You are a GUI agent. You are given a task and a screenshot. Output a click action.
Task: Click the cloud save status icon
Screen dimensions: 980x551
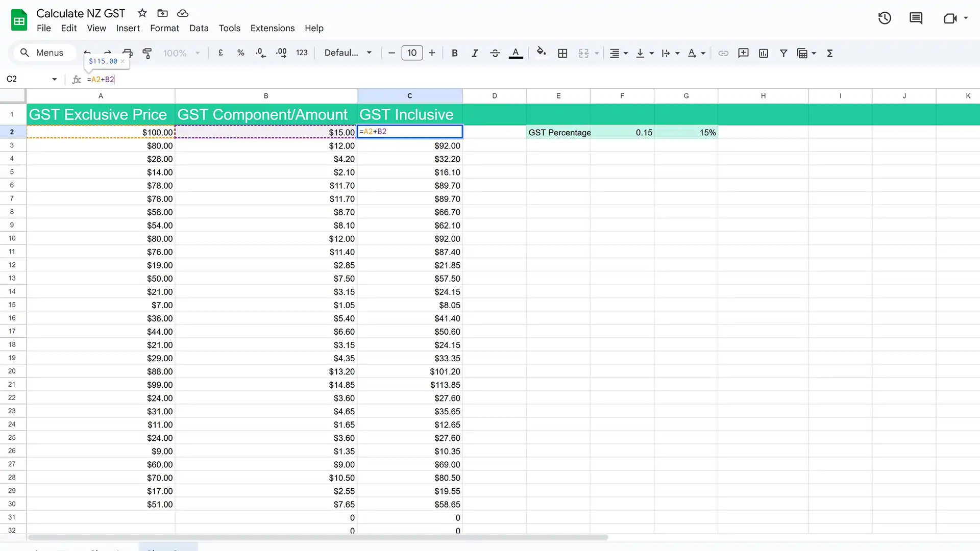tap(183, 13)
